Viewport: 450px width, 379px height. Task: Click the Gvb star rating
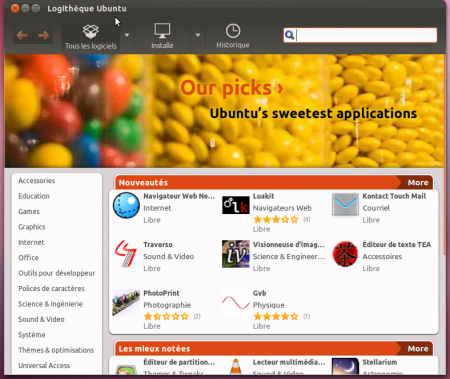click(x=276, y=316)
